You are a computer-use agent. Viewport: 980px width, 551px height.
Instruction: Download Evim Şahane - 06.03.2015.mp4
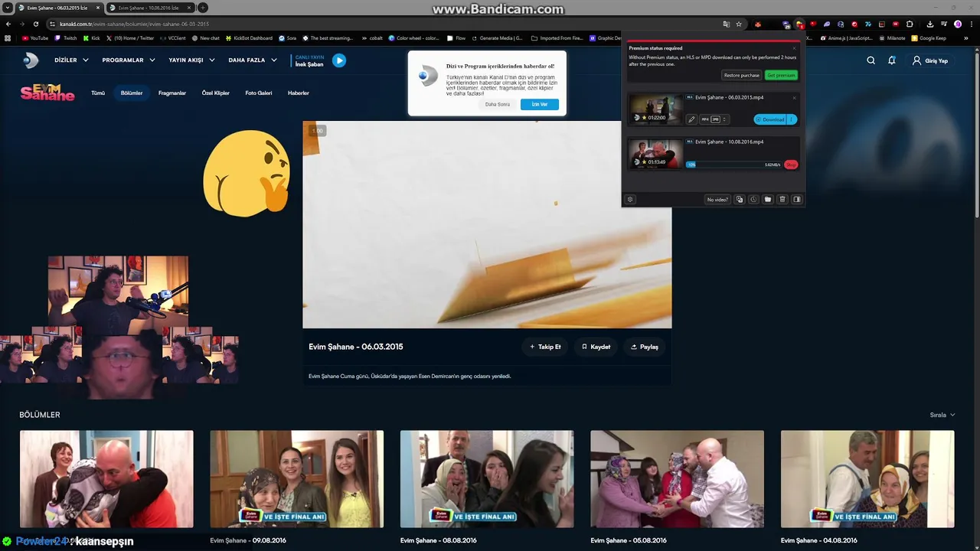coord(770,119)
